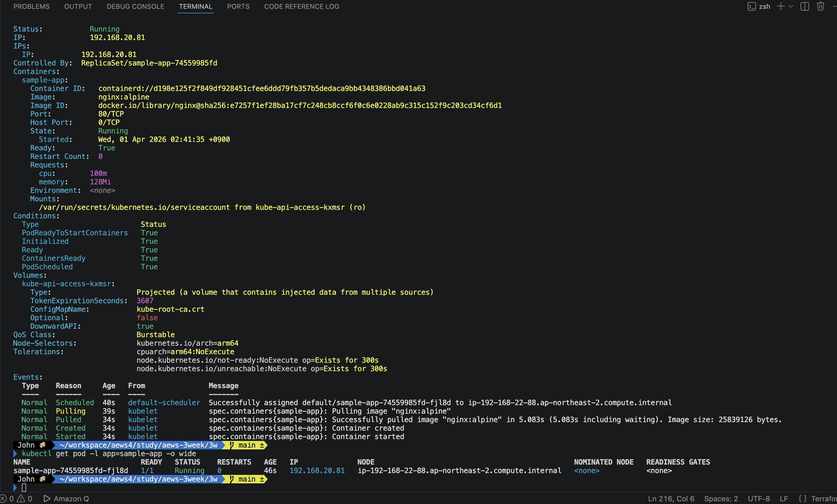Click the kubectl get pod command line
This screenshot has width=837, height=504.
(109, 453)
